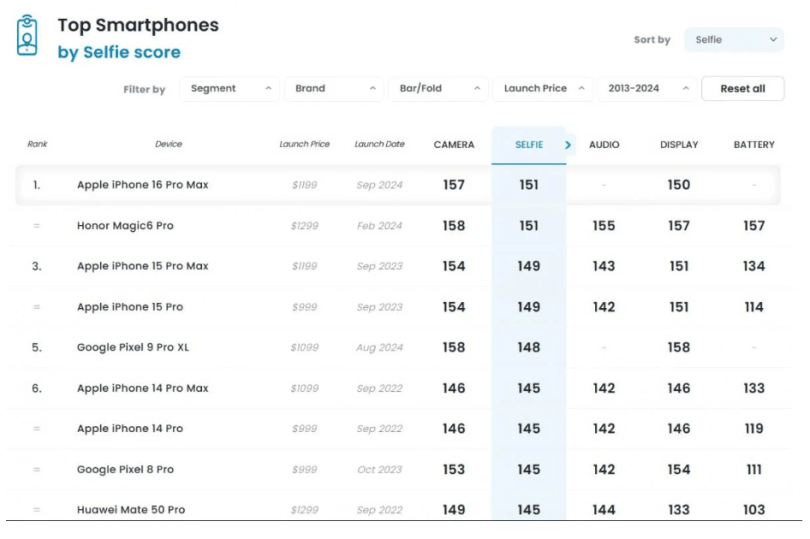The height and width of the screenshot is (539, 810).
Task: Expand the Bar/Fold filter
Action: (x=438, y=89)
